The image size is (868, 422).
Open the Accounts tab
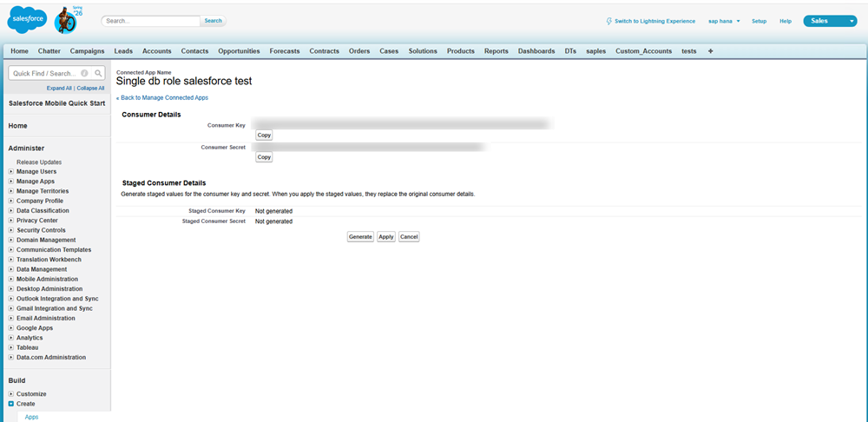point(156,51)
